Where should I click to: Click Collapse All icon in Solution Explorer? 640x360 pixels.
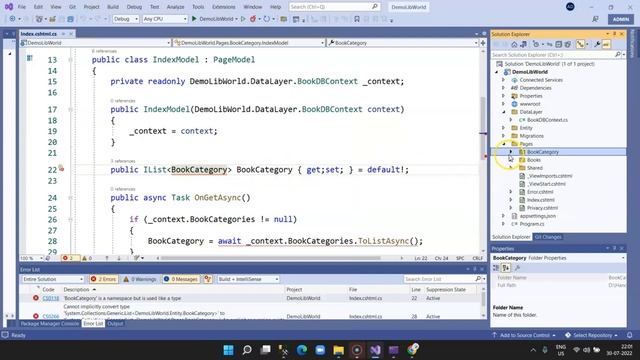click(559, 44)
